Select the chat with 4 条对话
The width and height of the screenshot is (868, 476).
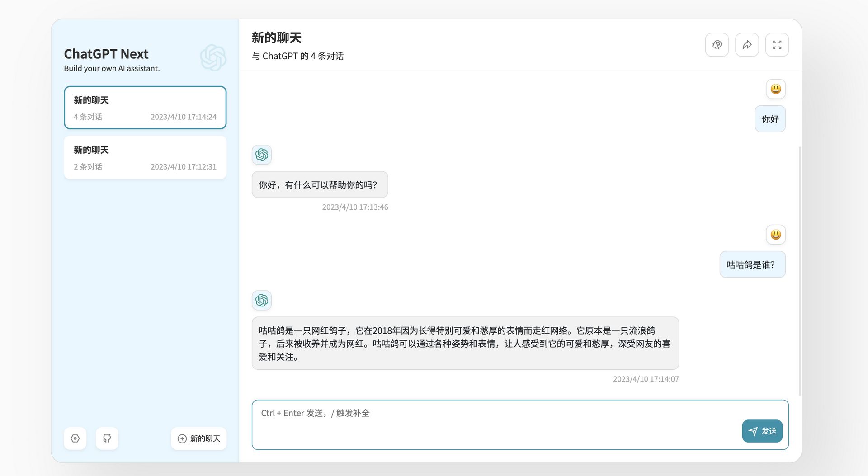(x=145, y=108)
